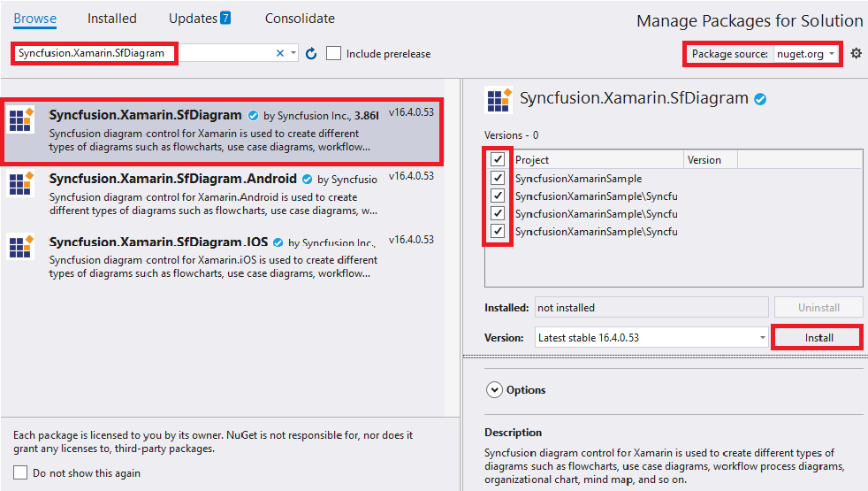Image resolution: width=868 pixels, height=491 pixels.
Task: Click the Syncfusion.Xamarin.SfDiagram.IOS package icon
Action: coord(21,247)
